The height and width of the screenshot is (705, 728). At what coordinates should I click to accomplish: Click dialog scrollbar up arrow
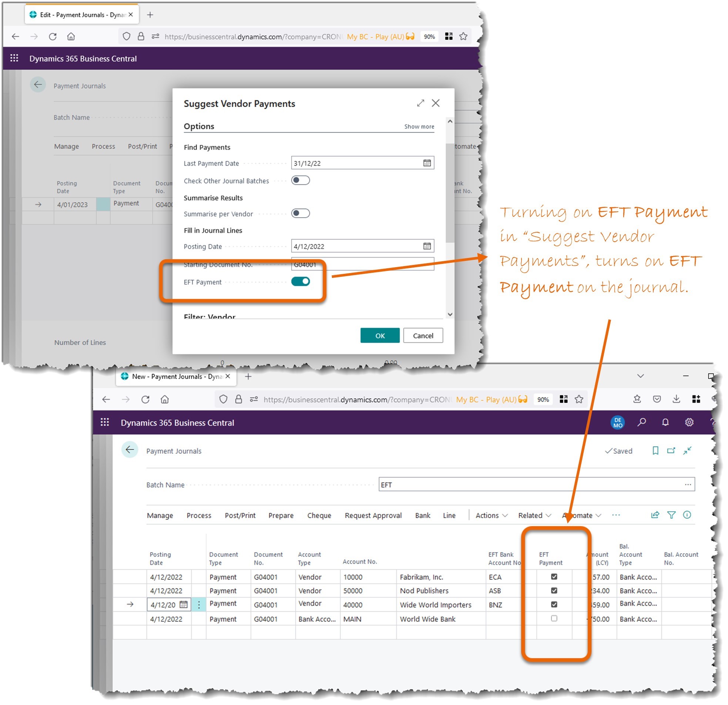450,121
